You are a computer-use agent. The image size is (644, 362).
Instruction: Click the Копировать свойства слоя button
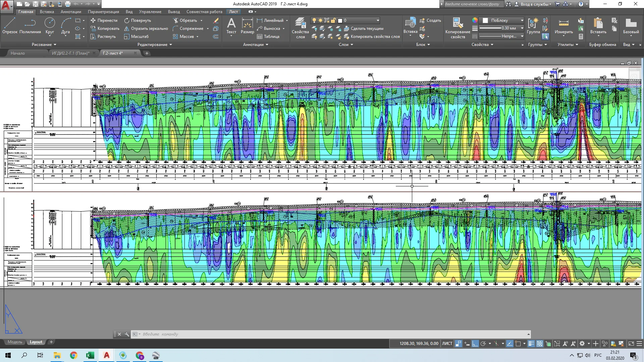pos(375,37)
